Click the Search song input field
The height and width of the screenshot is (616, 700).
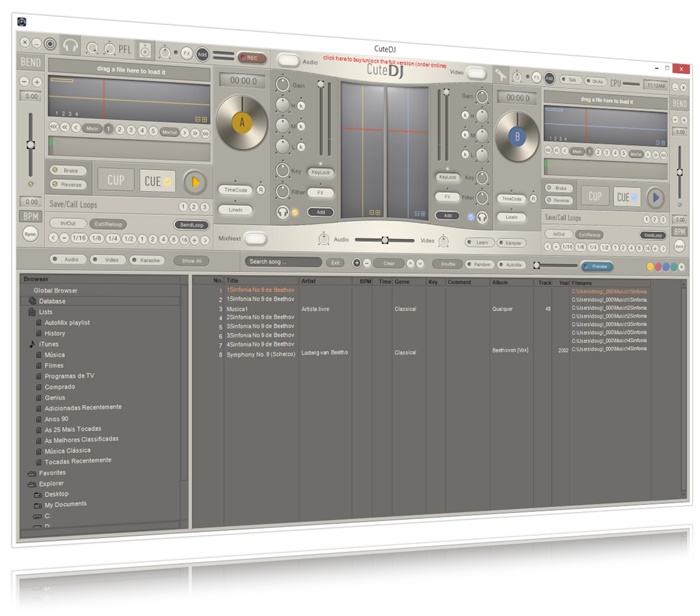click(283, 262)
